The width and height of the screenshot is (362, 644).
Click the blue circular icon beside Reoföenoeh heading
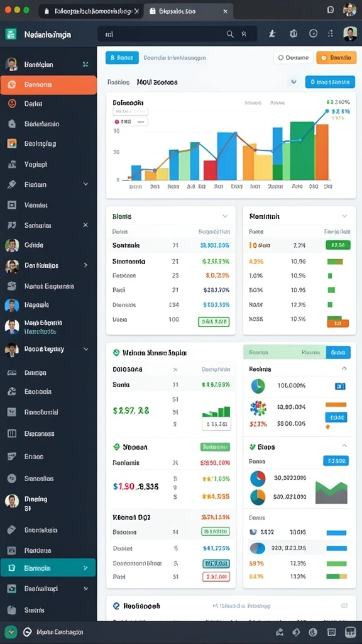[x=116, y=606]
